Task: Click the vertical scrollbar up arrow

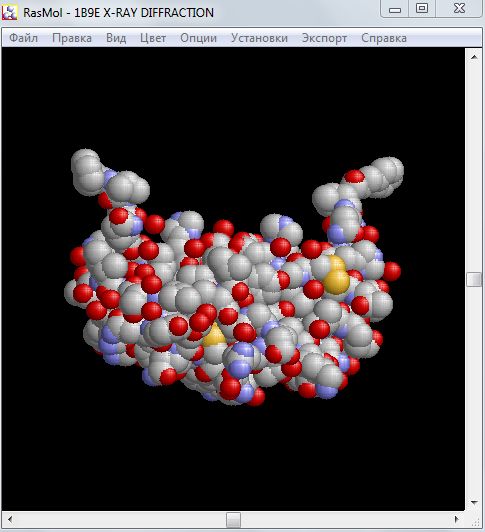Action: tap(474, 57)
